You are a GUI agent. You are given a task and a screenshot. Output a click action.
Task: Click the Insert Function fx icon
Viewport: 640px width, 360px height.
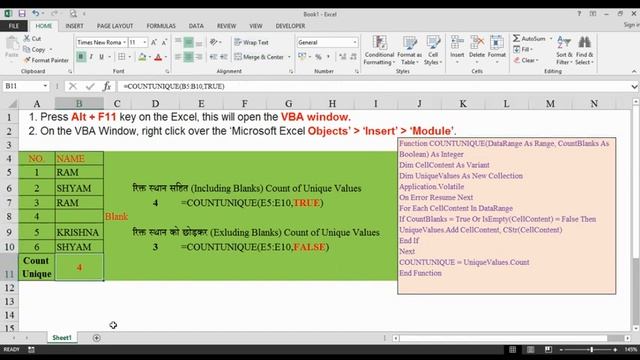pos(107,86)
